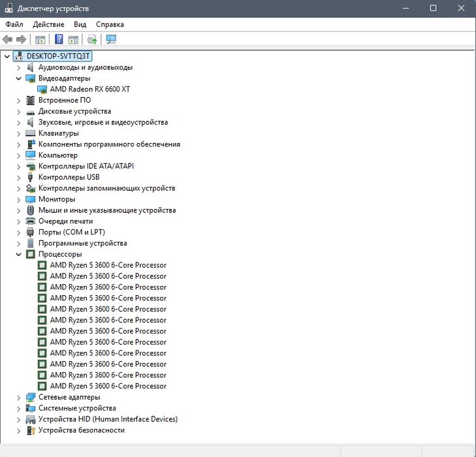The image size is (476, 457).
Task: Click the mouse icon beside Мыши и иные указывающие устройства
Action: (30, 210)
